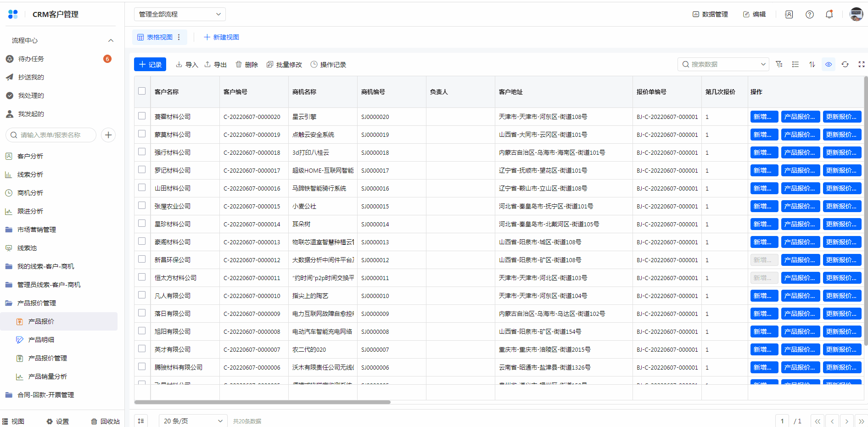The width and height of the screenshot is (868, 427).
Task: Enter fullscreen mode via expand icon
Action: click(x=861, y=64)
